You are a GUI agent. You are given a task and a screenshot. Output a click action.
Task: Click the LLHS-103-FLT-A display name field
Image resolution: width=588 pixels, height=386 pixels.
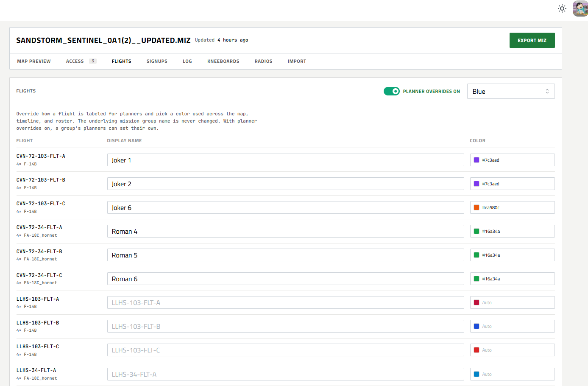tap(286, 302)
